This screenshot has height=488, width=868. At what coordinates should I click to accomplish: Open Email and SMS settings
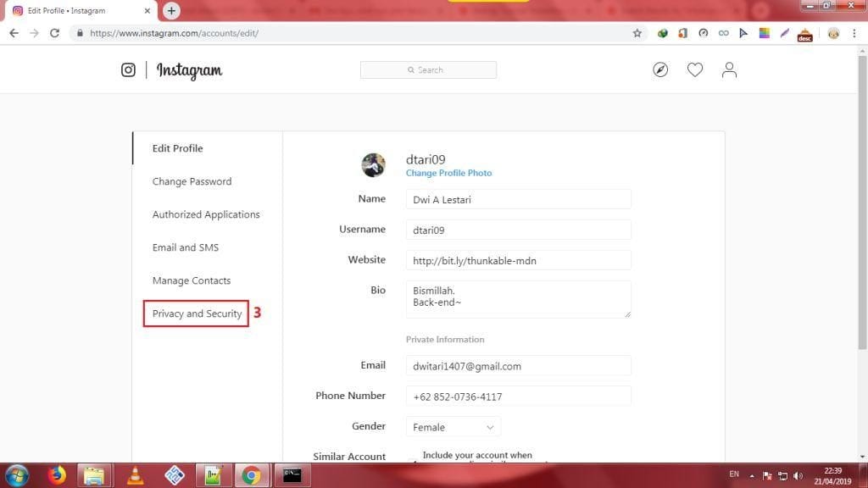point(186,247)
